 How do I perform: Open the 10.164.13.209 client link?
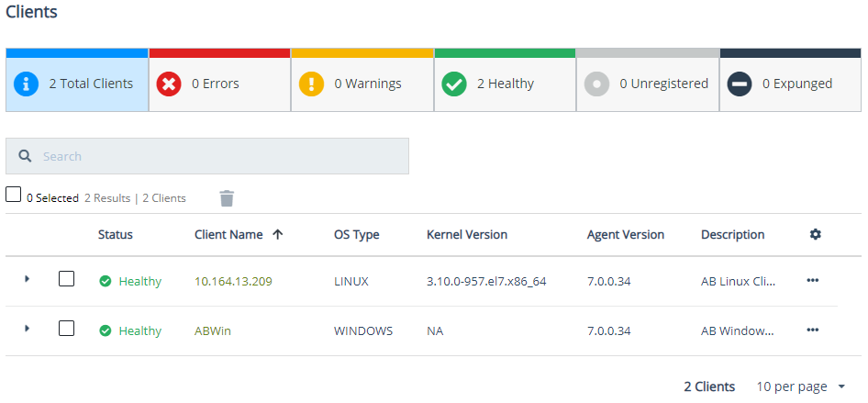tap(233, 281)
